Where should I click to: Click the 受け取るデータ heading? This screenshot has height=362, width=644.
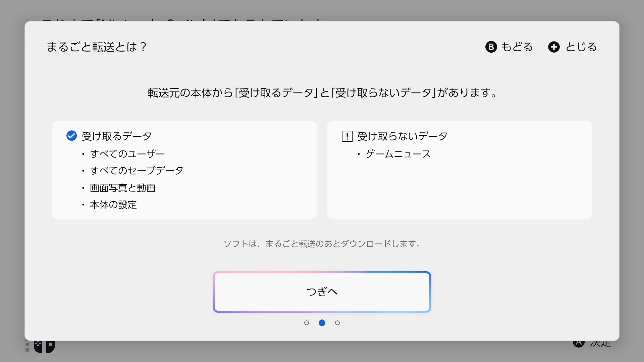[117, 136]
